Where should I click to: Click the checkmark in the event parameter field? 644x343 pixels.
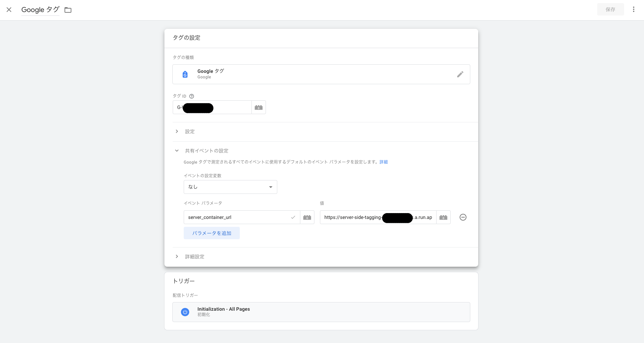pyautogui.click(x=293, y=217)
